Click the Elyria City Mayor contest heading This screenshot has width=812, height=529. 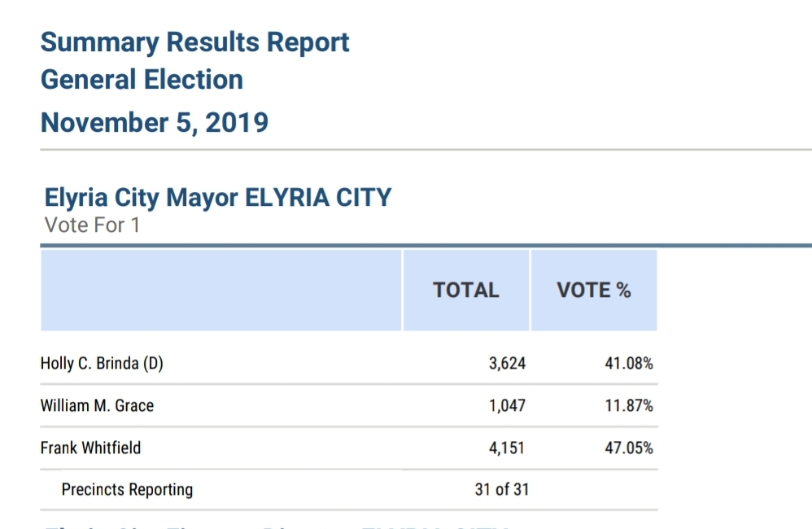coord(218,197)
